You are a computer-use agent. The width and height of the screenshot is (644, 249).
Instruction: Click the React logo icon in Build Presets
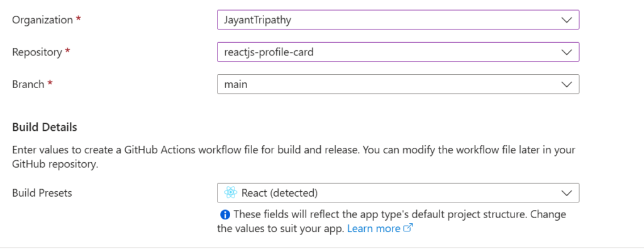(230, 192)
